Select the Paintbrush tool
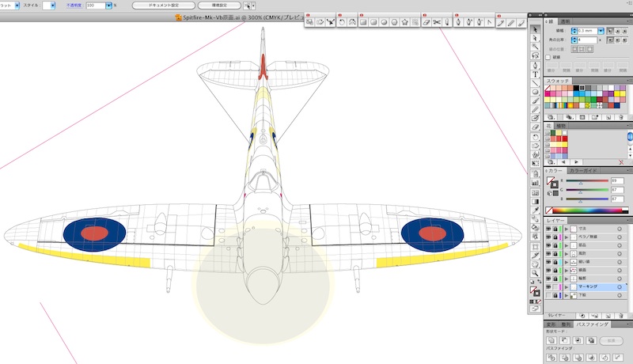This screenshot has height=364, width=633. 536,100
